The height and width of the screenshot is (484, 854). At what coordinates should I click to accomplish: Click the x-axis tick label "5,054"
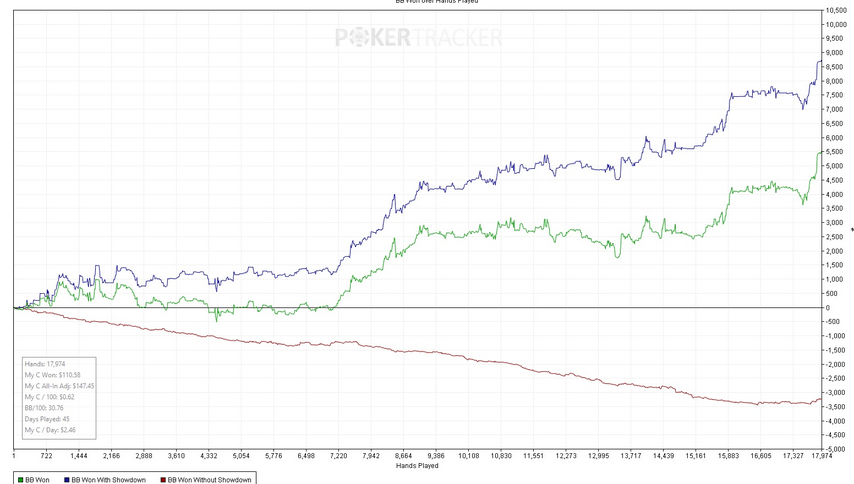241,456
